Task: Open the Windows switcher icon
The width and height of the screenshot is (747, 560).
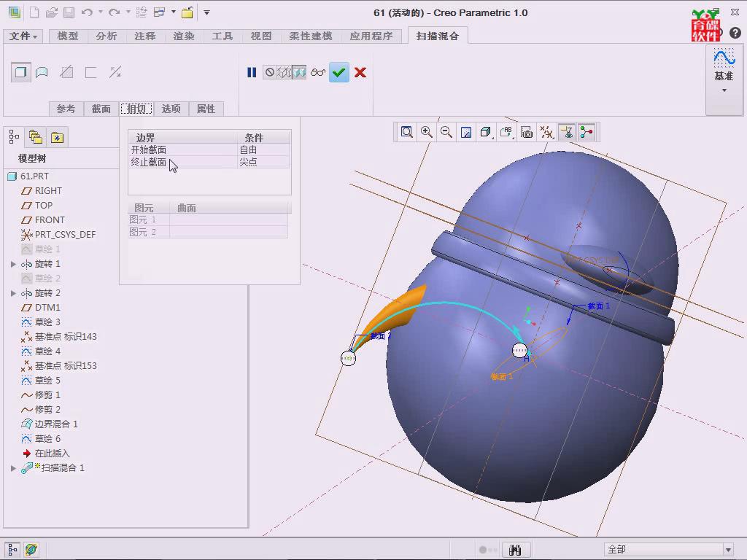Action: pyautogui.click(x=159, y=13)
